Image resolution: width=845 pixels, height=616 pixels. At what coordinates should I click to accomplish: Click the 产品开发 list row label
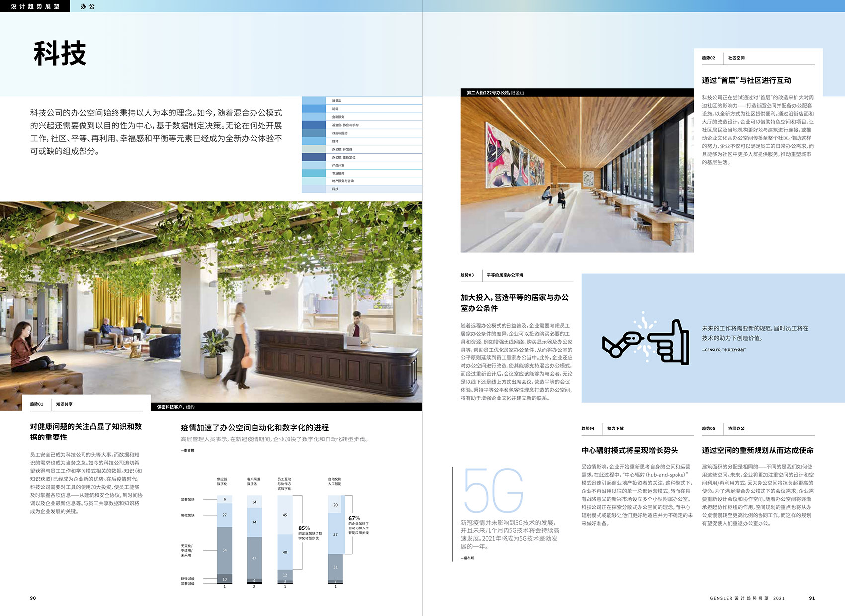click(338, 165)
